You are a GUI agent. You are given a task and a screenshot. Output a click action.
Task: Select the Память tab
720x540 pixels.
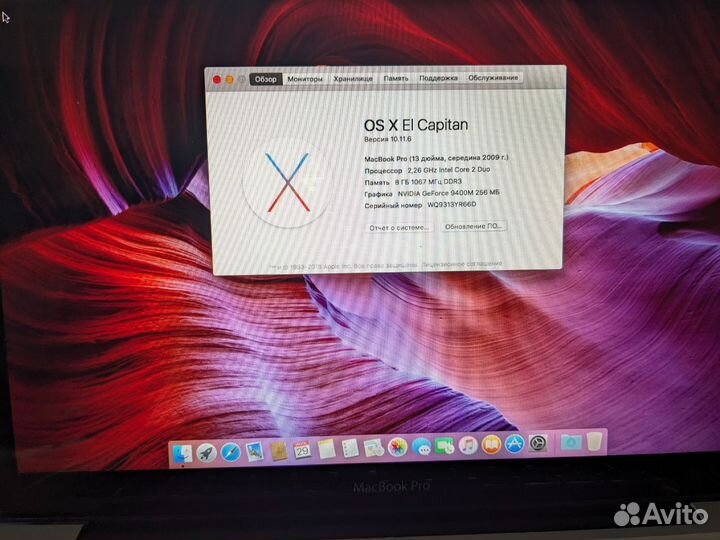click(x=396, y=79)
